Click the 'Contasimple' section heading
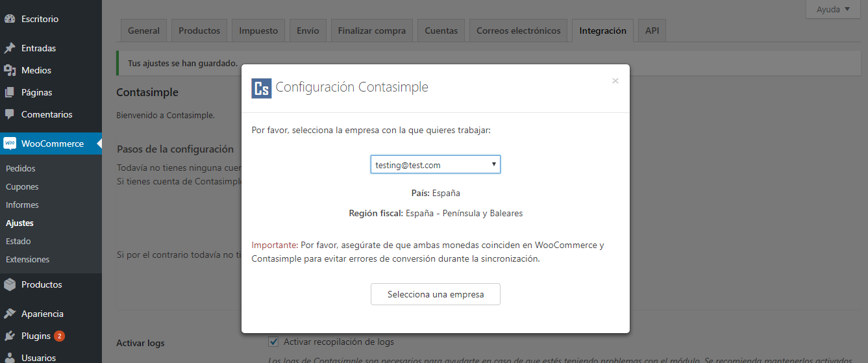Screen dimensions: 868x363 (147, 93)
